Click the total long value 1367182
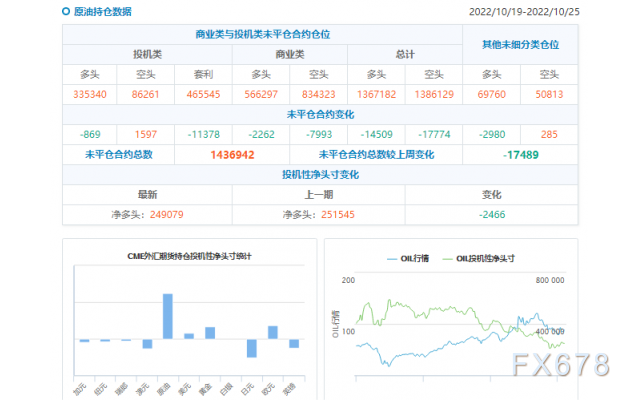 pyautogui.click(x=376, y=94)
